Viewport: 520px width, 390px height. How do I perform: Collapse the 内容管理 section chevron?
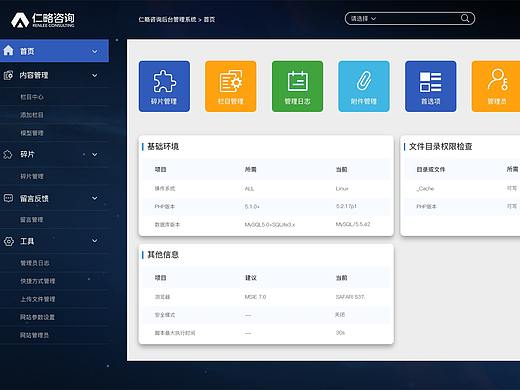95,75
